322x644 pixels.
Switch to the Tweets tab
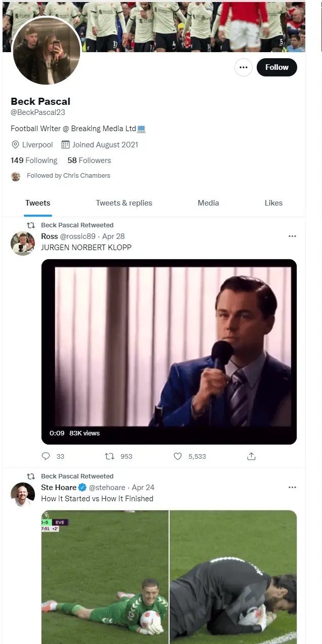point(38,203)
